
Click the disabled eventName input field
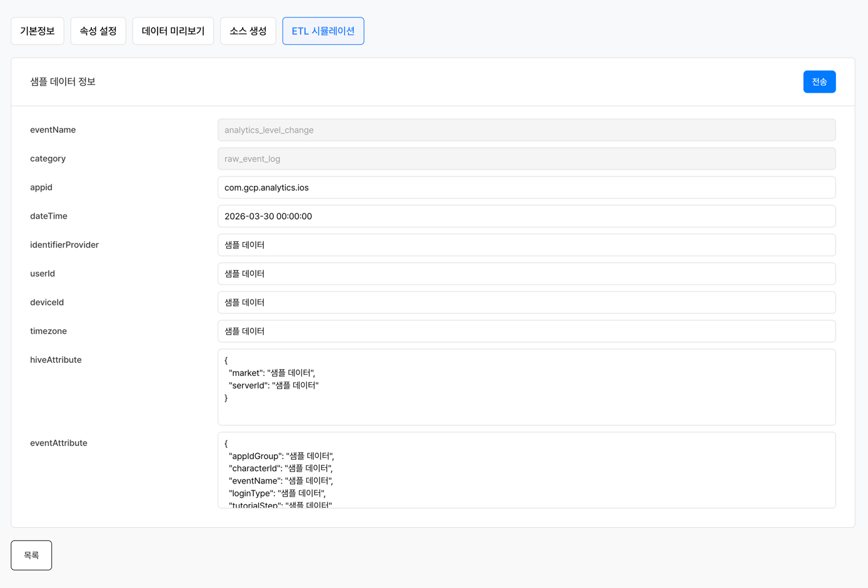click(526, 130)
